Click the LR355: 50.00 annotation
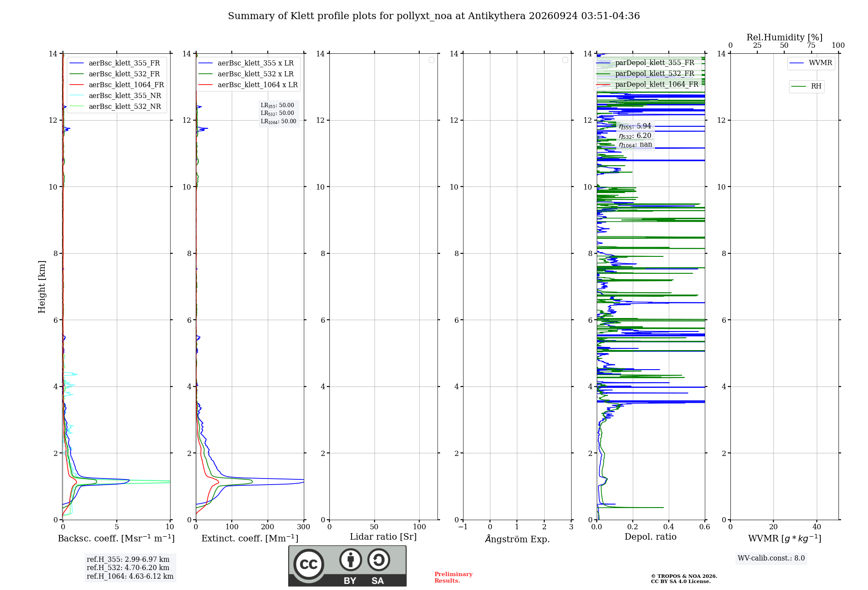Viewport: 868px width, 590px height. pyautogui.click(x=277, y=105)
